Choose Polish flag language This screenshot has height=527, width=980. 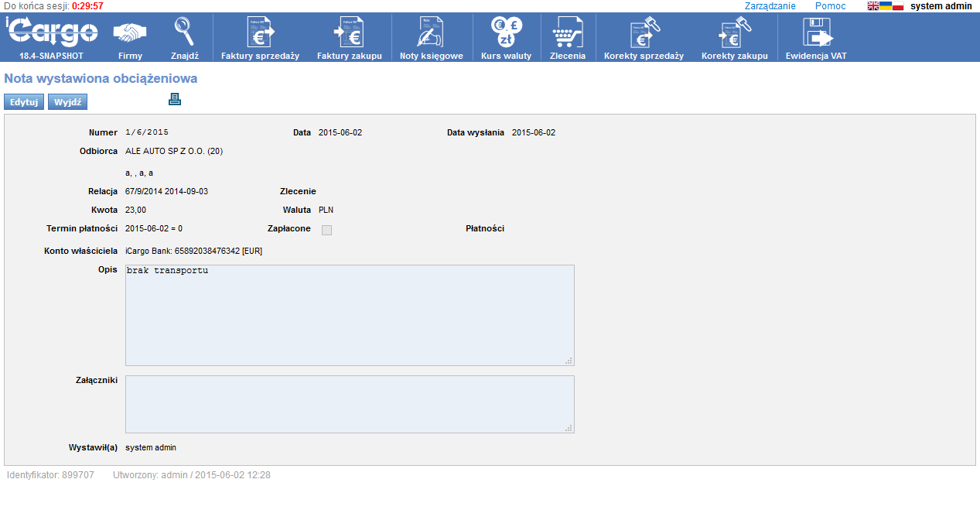[x=898, y=6]
